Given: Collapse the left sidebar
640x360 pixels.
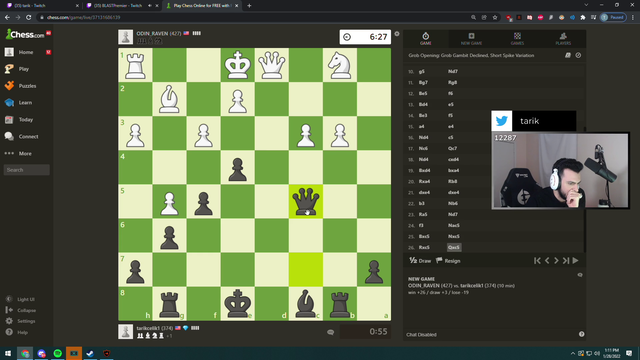Looking at the screenshot, I should [x=26, y=310].
